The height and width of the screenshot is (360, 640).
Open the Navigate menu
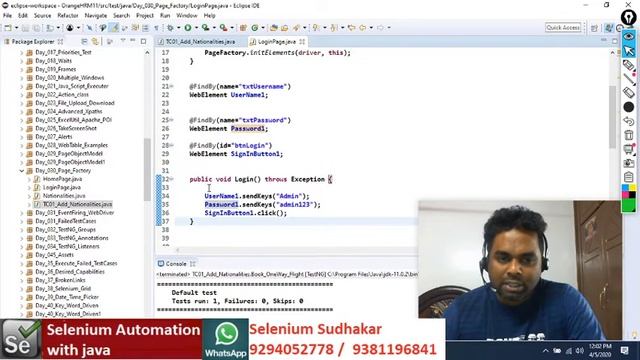pyautogui.click(x=96, y=16)
